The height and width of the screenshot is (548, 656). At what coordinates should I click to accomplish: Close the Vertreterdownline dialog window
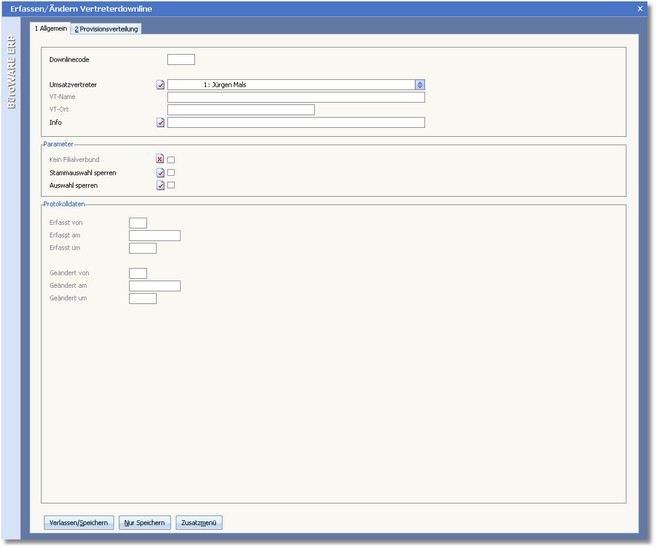(640, 8)
